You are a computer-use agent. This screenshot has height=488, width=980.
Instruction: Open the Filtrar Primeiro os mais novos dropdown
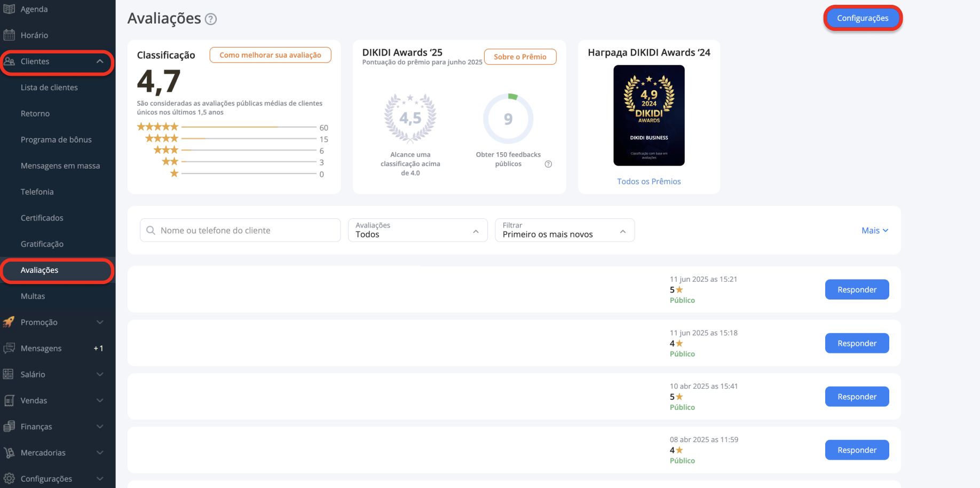[x=565, y=230]
